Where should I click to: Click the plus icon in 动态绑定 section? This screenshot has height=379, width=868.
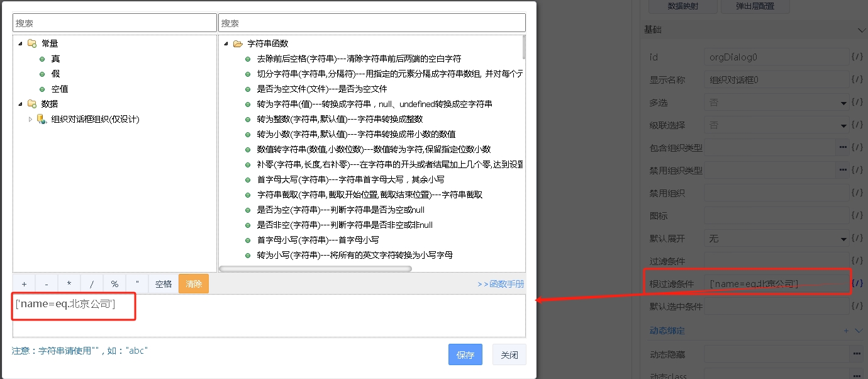tap(846, 331)
